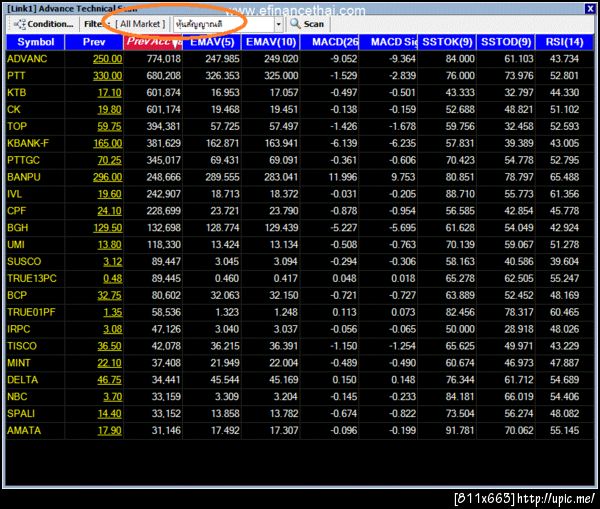
Task: Open TOP price link 59.75
Action: click(109, 126)
